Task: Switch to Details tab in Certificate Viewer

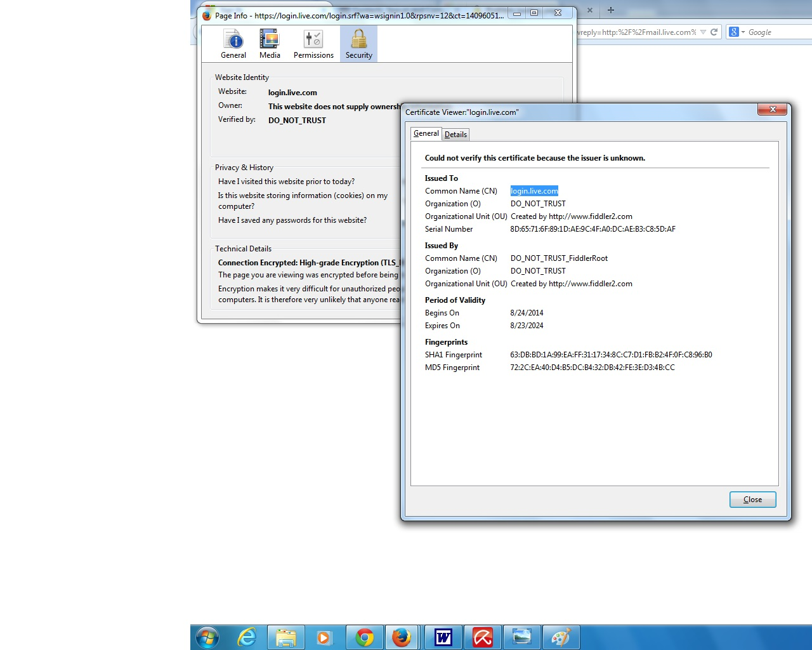Action: pyautogui.click(x=455, y=134)
